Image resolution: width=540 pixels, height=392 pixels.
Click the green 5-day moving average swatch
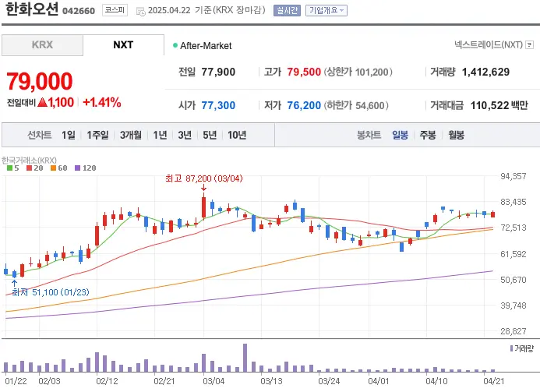(x=9, y=168)
